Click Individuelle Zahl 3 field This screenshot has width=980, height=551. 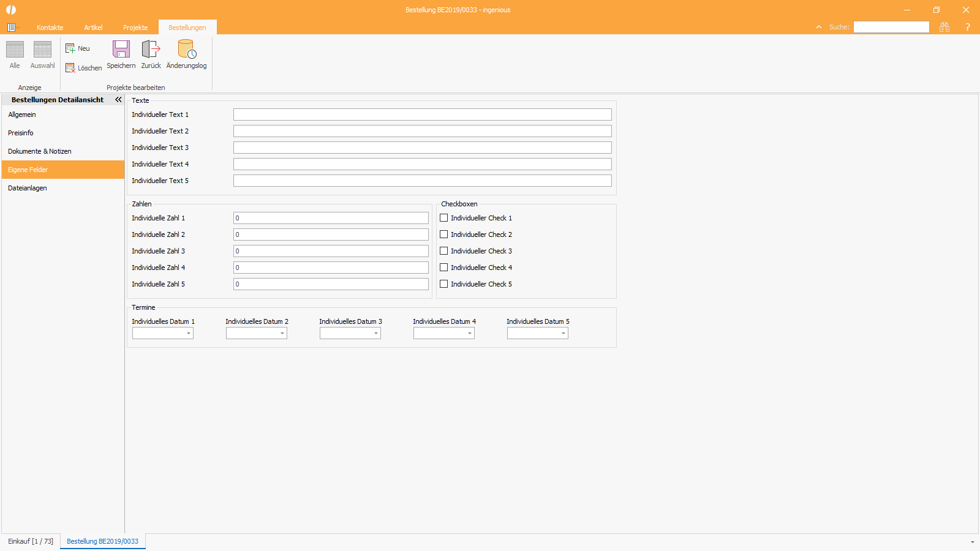click(x=331, y=251)
